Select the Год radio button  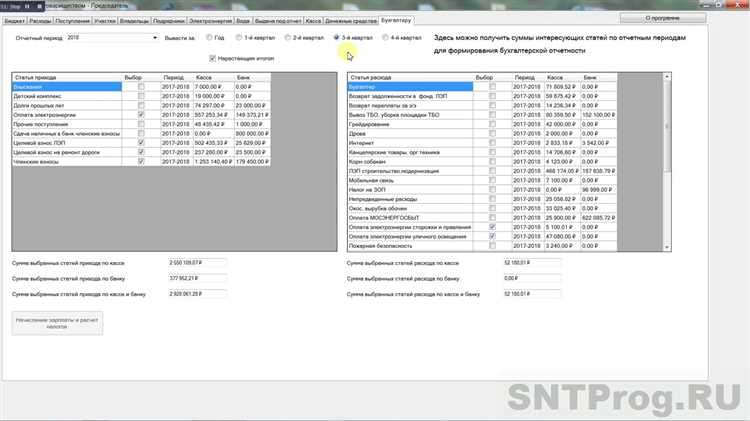(209, 38)
